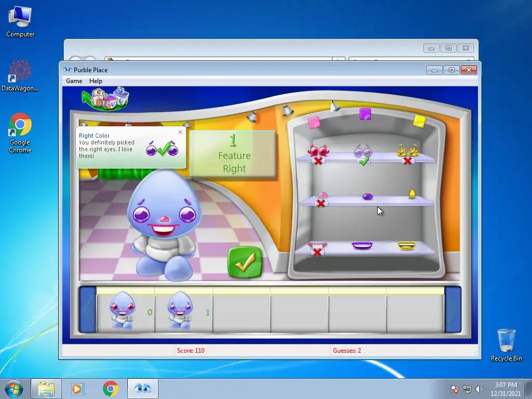Select the yellow eyes on top shelf
This screenshot has width=532, height=399.
click(x=408, y=150)
